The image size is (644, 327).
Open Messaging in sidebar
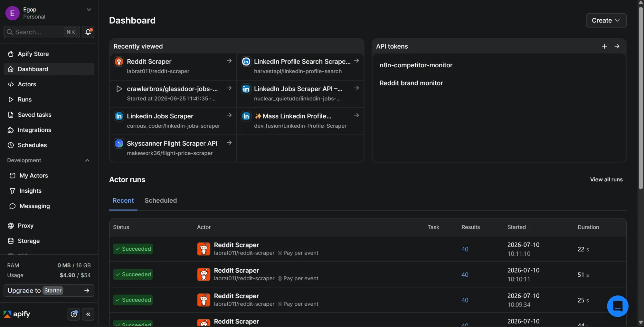[x=49, y=206]
